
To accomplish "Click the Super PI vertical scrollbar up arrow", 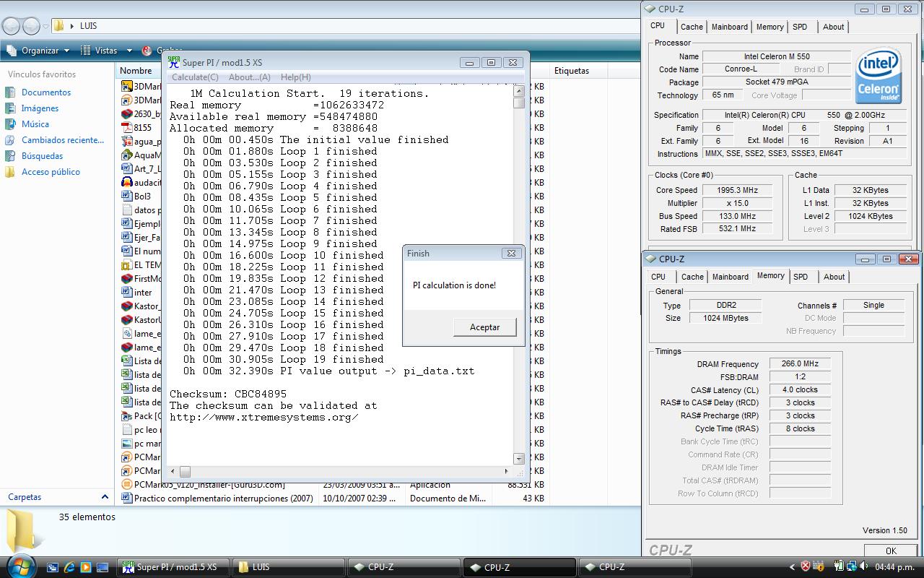I will pos(519,91).
